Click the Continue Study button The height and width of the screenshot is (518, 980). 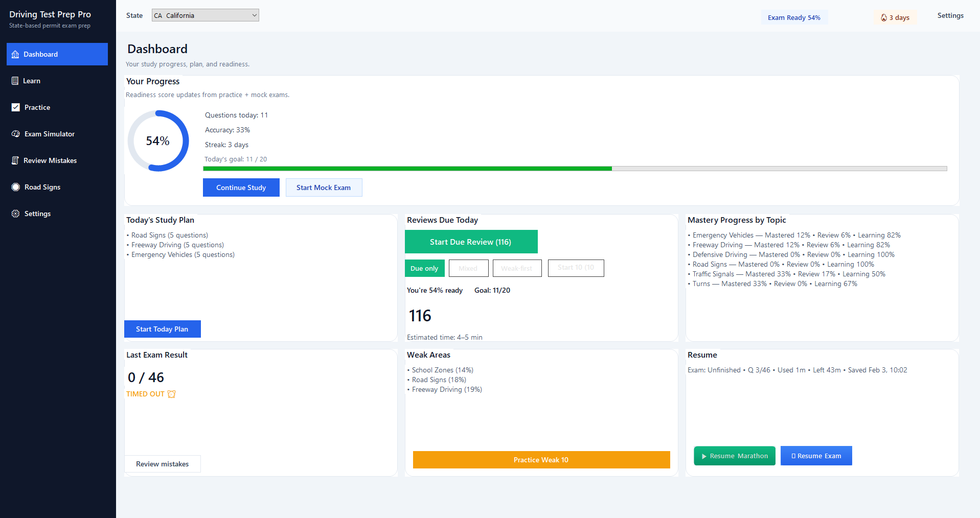tap(241, 187)
